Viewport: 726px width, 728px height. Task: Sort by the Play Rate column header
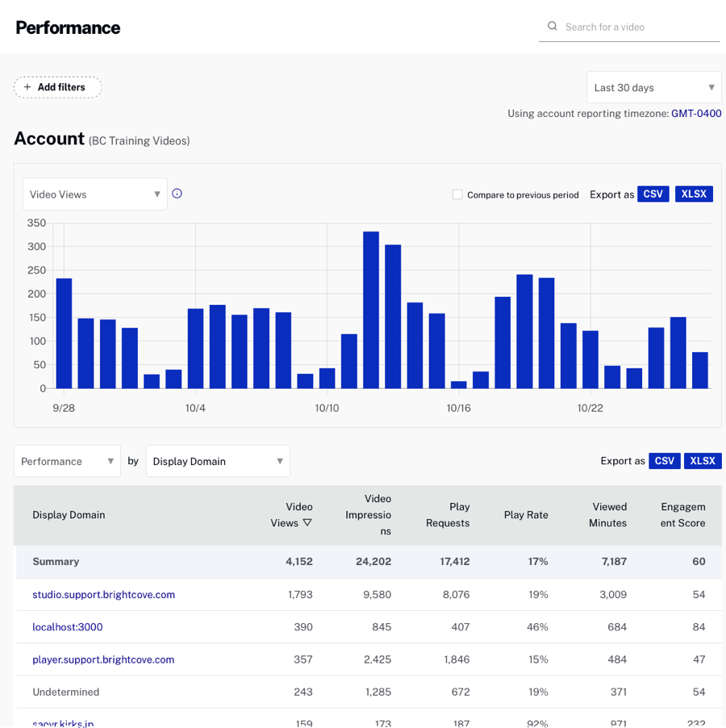(526, 515)
